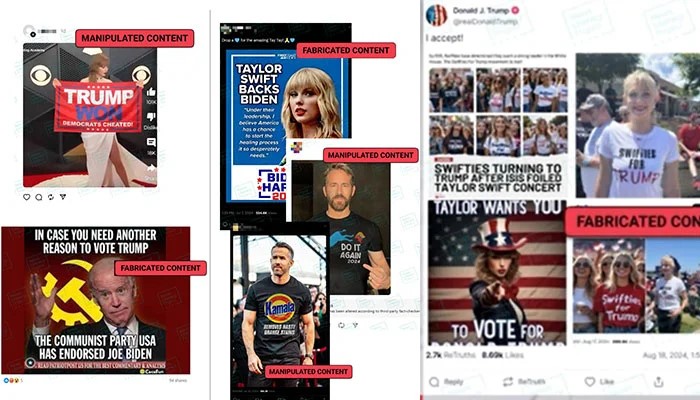Open the Taylor Swift Backs Biden image
Image resolution: width=700 pixels, height=400 pixels.
click(287, 125)
